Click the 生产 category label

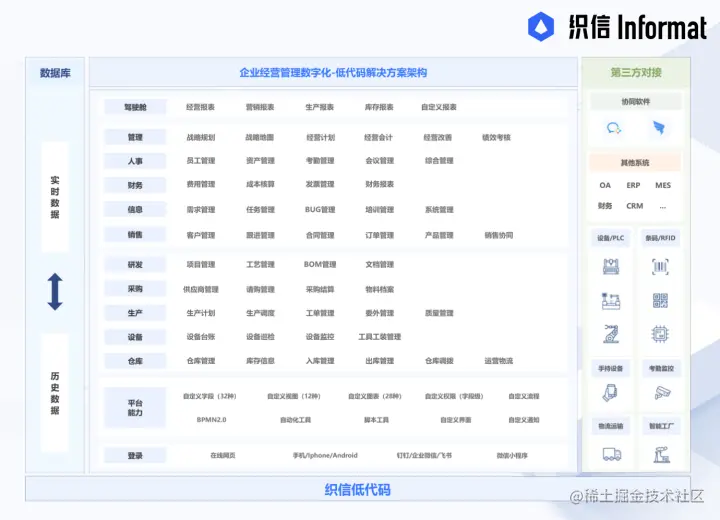(135, 313)
